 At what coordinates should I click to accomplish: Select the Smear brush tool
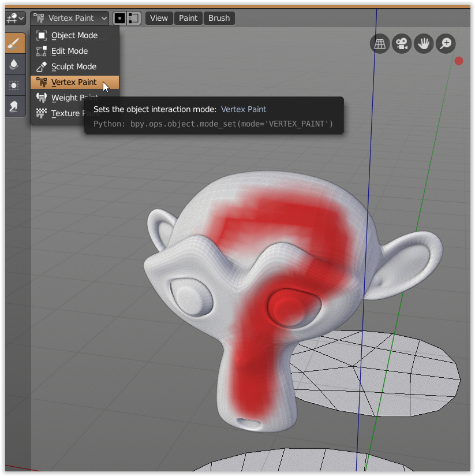click(14, 106)
